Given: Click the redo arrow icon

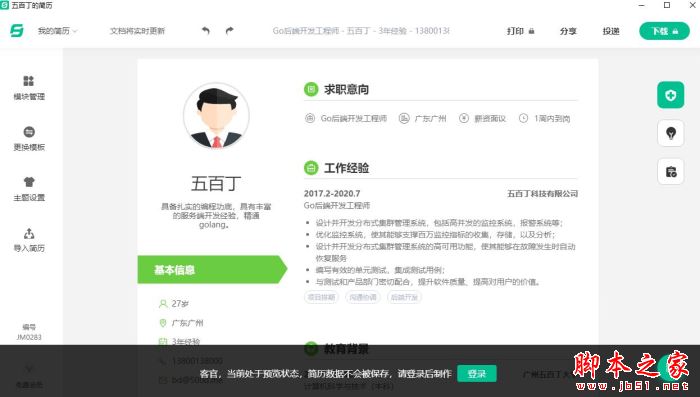Looking at the screenshot, I should click(x=229, y=30).
